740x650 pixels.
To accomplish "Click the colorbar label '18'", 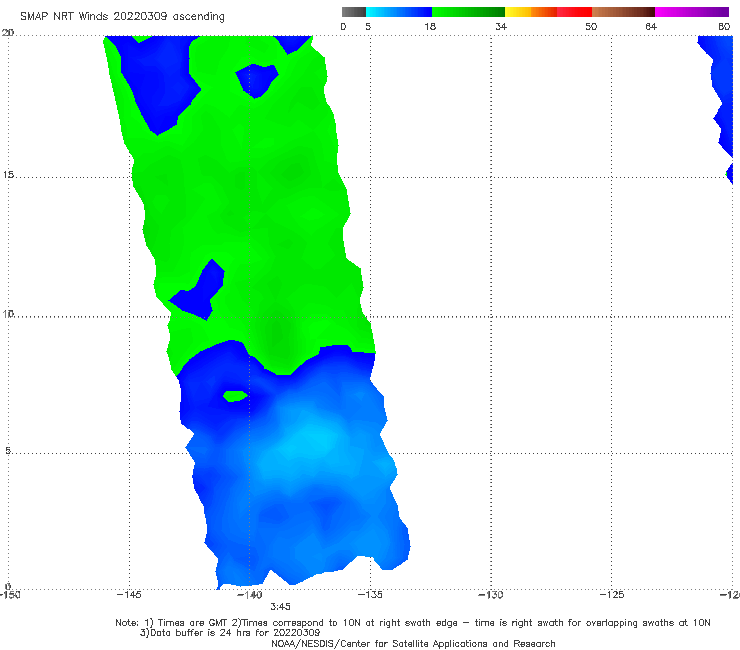I will (430, 26).
